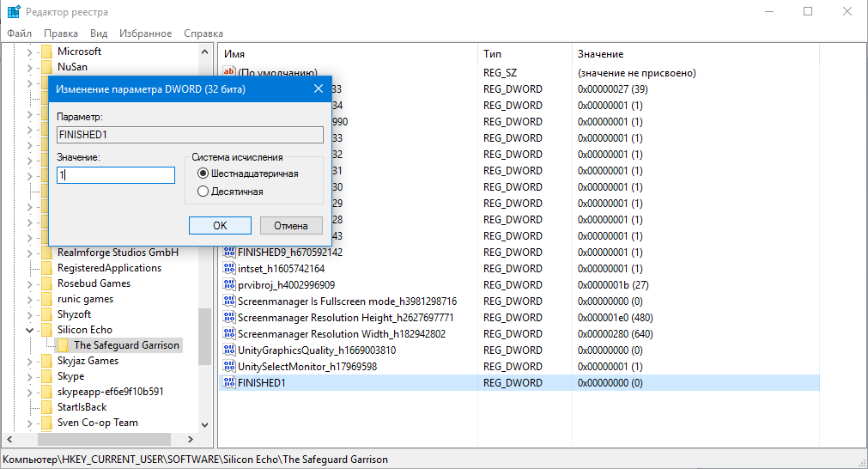Click the Microsoft folder icon
This screenshot has width=868, height=469.
pyautogui.click(x=47, y=52)
